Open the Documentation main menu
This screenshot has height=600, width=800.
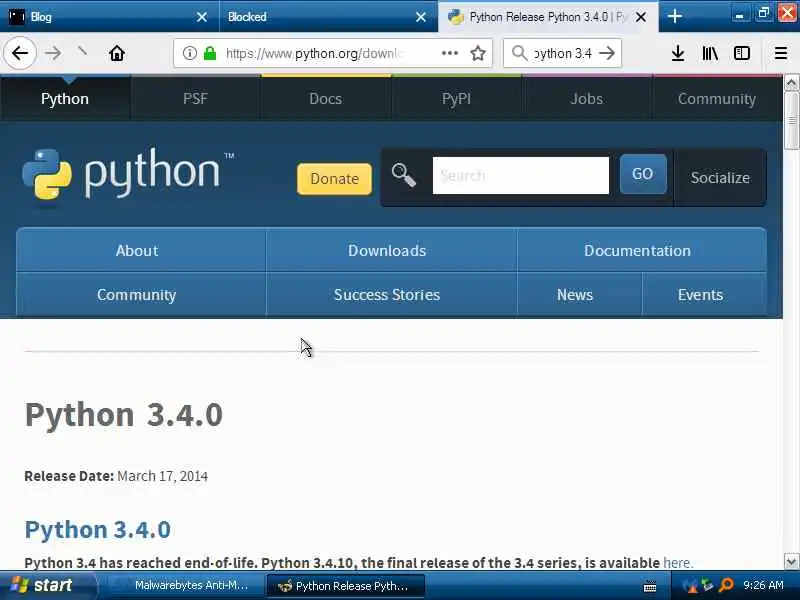(637, 251)
